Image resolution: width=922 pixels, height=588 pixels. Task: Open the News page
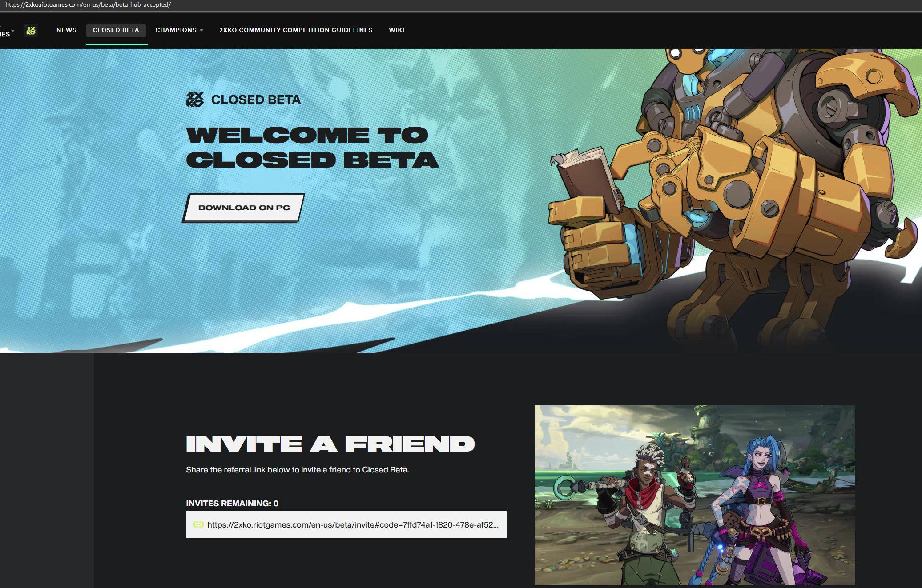66,30
